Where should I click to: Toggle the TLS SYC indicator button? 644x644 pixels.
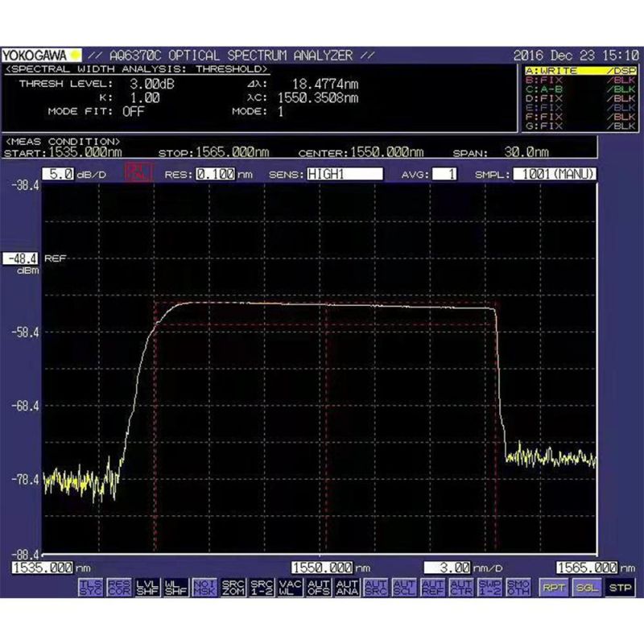[x=90, y=587]
